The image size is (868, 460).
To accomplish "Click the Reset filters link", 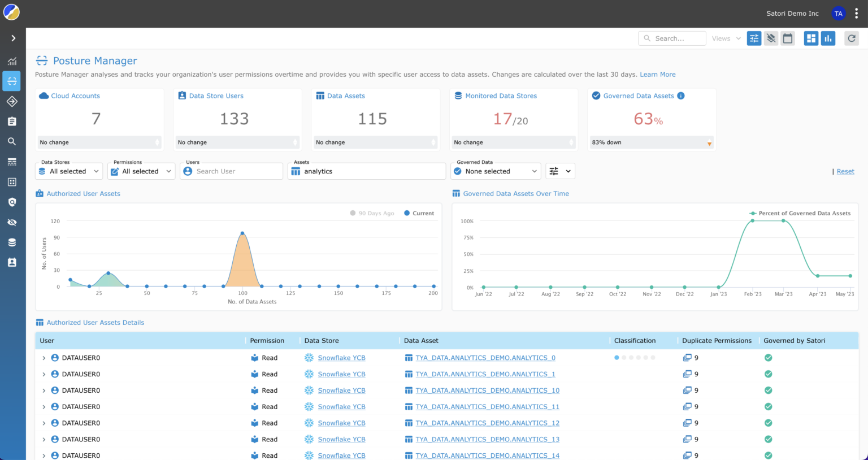I will (x=845, y=171).
